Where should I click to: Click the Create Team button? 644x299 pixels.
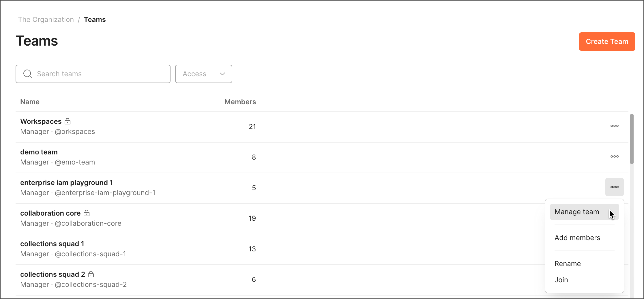tap(607, 41)
